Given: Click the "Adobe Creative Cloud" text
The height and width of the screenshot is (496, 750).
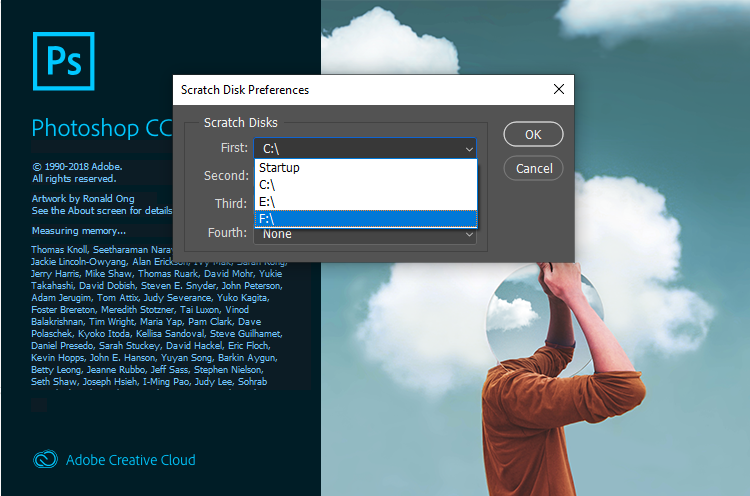Looking at the screenshot, I should [130, 460].
